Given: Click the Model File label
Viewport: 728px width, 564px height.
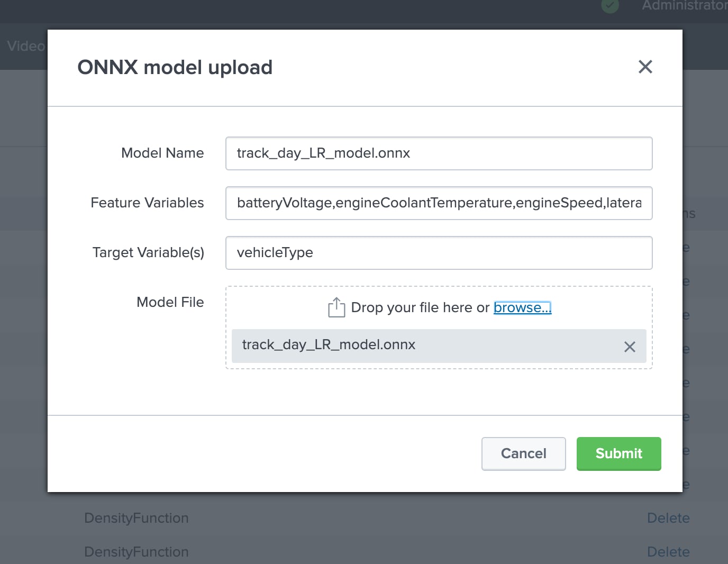Looking at the screenshot, I should [x=170, y=302].
